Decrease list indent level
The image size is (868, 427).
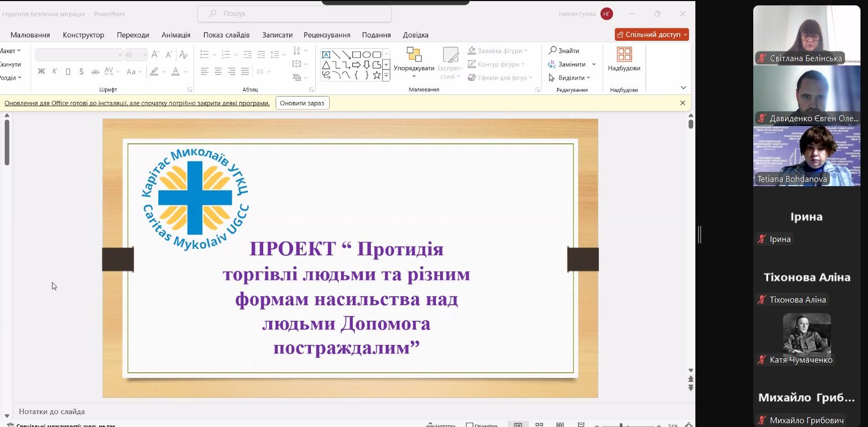pyautogui.click(x=248, y=54)
